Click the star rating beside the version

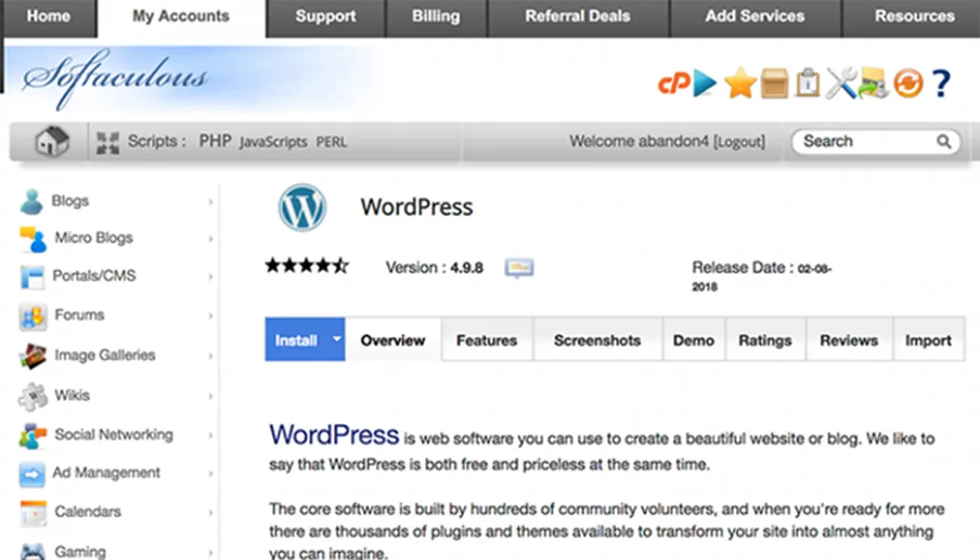pyautogui.click(x=307, y=265)
